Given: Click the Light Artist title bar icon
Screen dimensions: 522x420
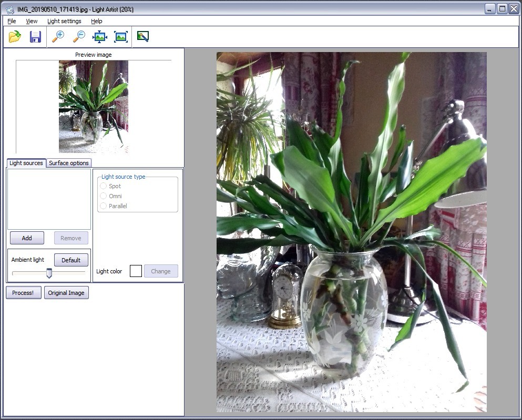Looking at the screenshot, I should [9, 9].
